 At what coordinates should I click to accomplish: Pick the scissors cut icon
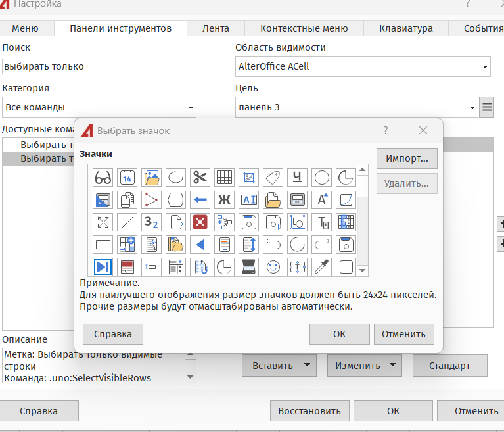coord(200,177)
